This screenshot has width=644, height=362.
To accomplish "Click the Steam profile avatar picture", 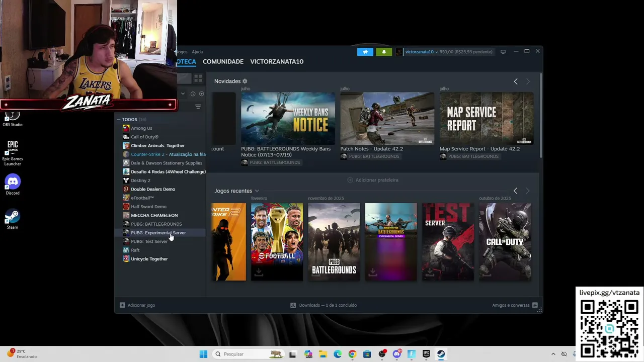I will click(399, 52).
